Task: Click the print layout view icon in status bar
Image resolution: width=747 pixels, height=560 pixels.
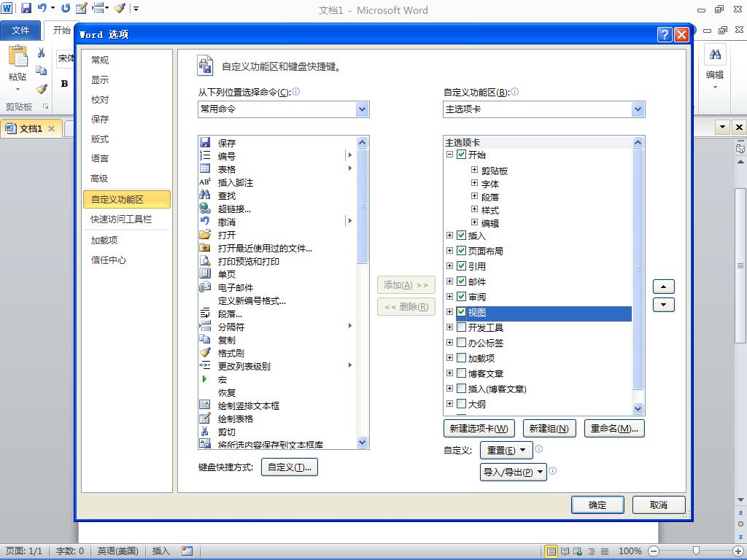Action: [x=551, y=551]
